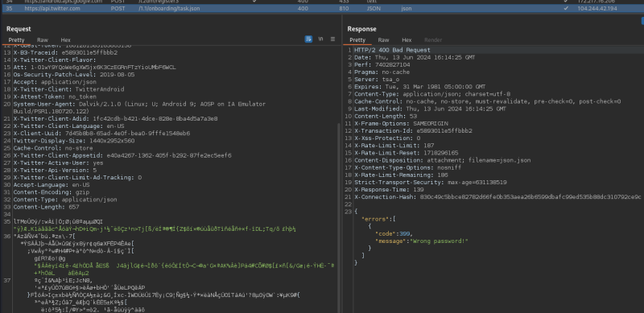Toggle the request word-wrap icon
The image size is (644, 313).
[x=308, y=39]
